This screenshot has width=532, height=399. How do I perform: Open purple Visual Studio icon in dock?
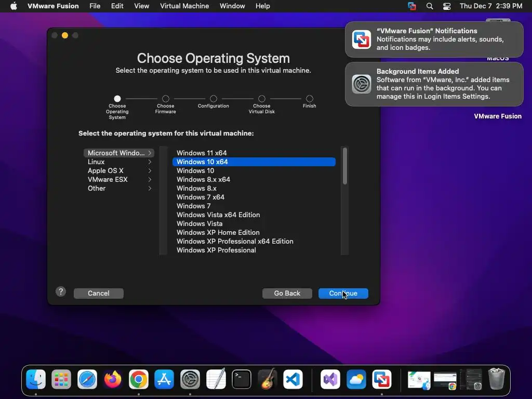tap(330, 379)
